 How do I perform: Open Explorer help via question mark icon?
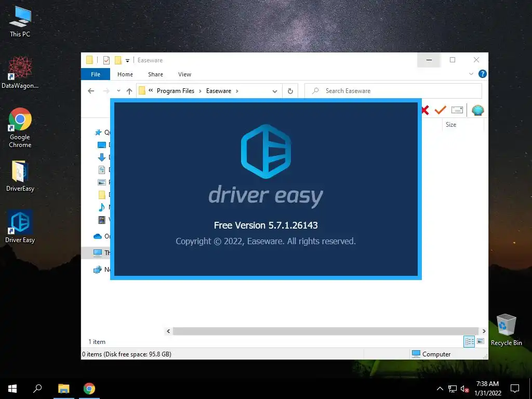pos(482,74)
